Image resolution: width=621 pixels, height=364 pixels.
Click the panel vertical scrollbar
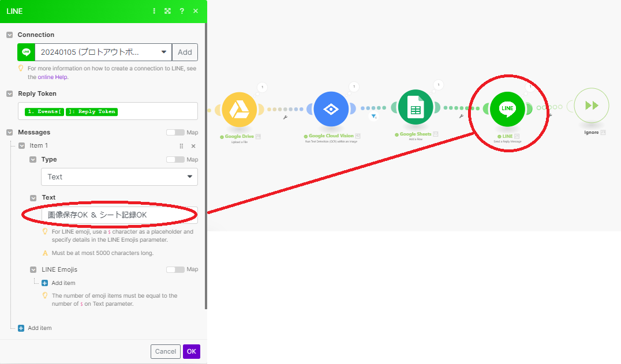coord(206,166)
